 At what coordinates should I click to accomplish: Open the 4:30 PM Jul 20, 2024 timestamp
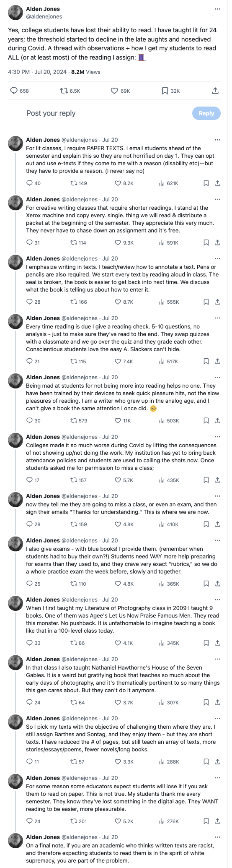tap(37, 72)
